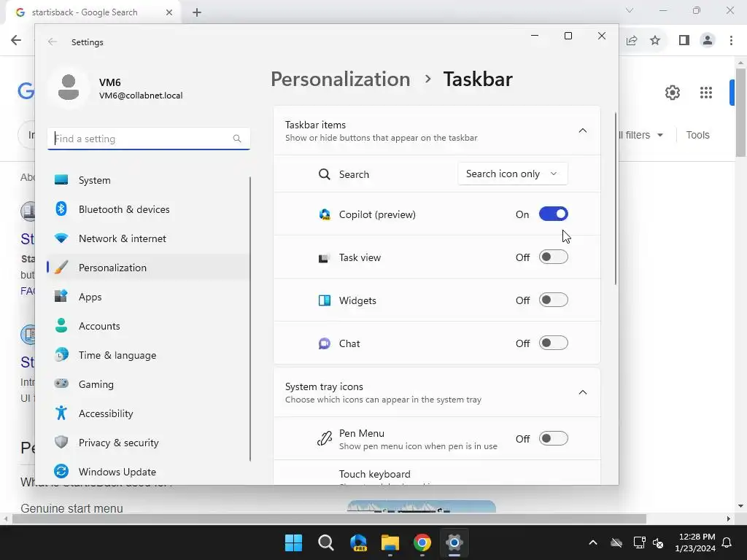Viewport: 747px width, 560px height.
Task: Click the Search row magnifier icon
Action: click(x=325, y=174)
